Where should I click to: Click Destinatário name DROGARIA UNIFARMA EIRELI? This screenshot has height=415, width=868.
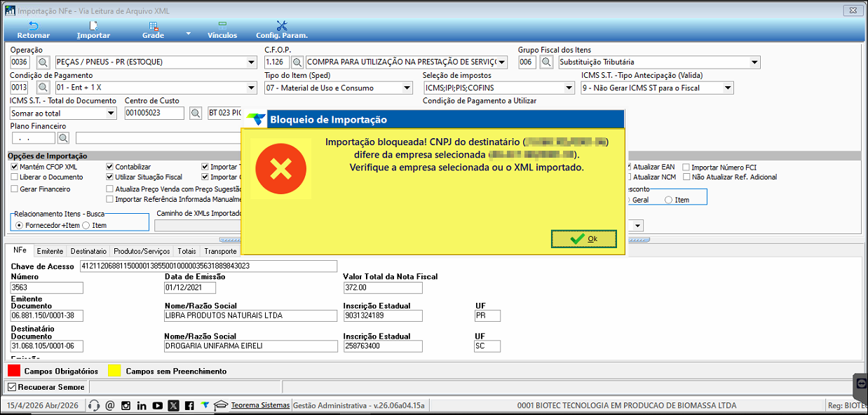[250, 346]
